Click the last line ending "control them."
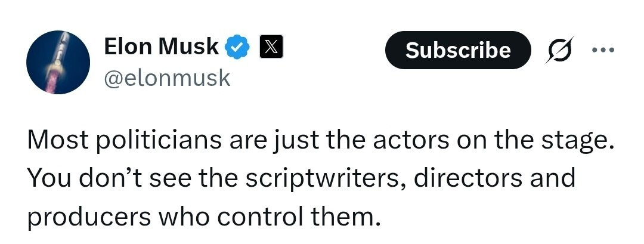The height and width of the screenshot is (244, 644). 203,215
